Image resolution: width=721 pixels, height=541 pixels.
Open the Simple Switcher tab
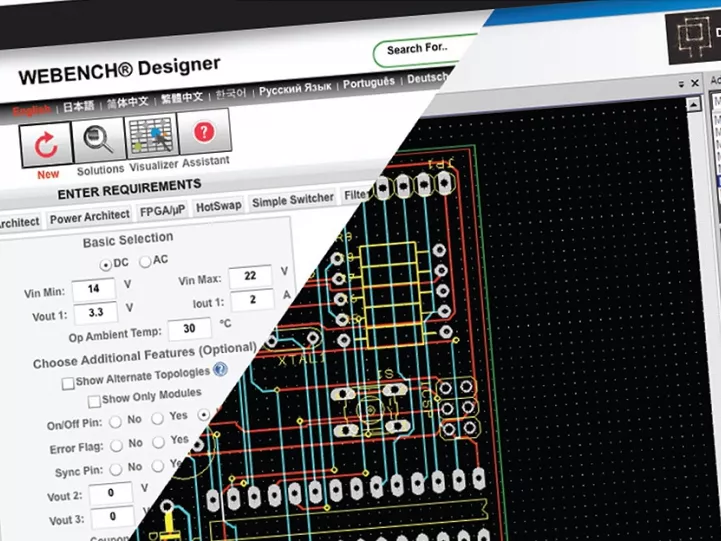[x=292, y=199]
